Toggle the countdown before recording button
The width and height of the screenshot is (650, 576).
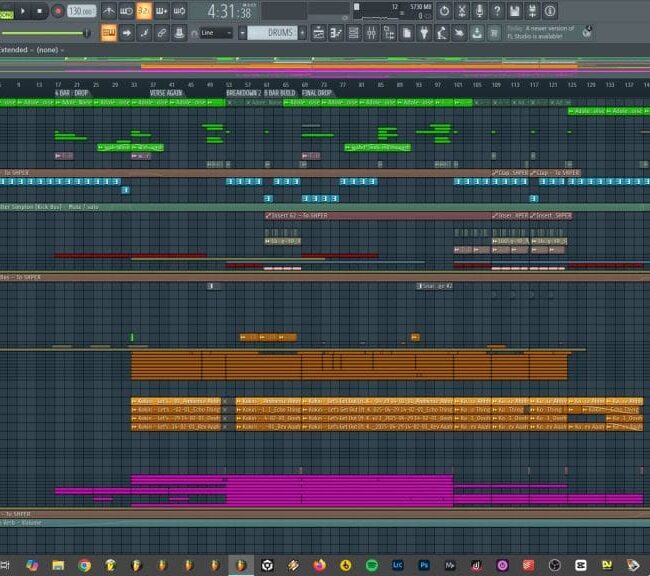point(143,11)
